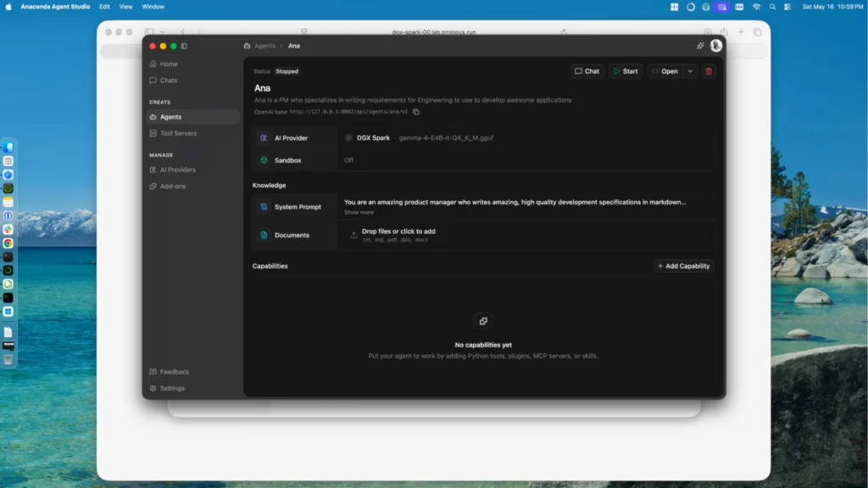Click the AI Provider row icon

pos(264,138)
